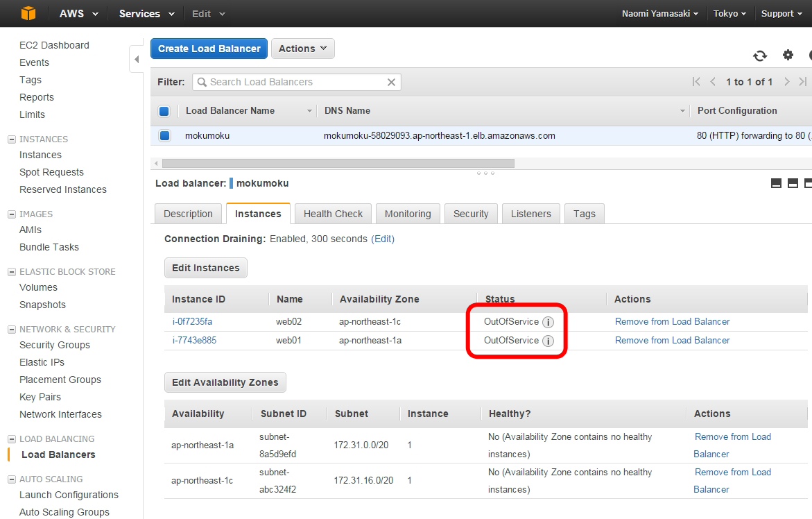Open the Security tab
The height and width of the screenshot is (519, 812).
click(x=471, y=214)
